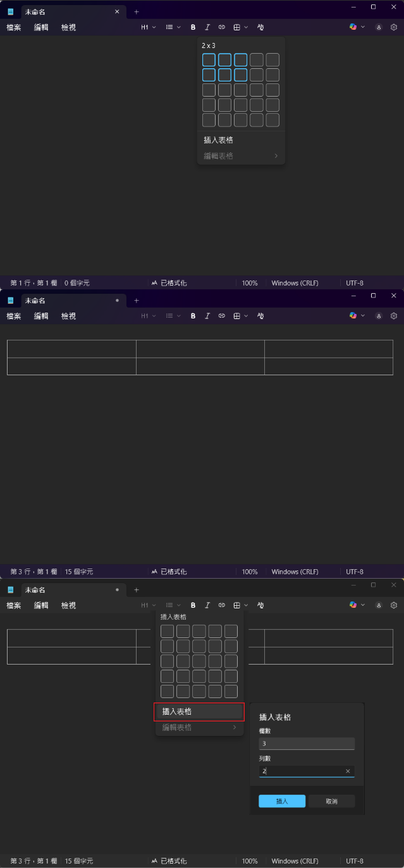Add a new tab in the top window
The width and height of the screenshot is (404, 868).
pos(136,11)
